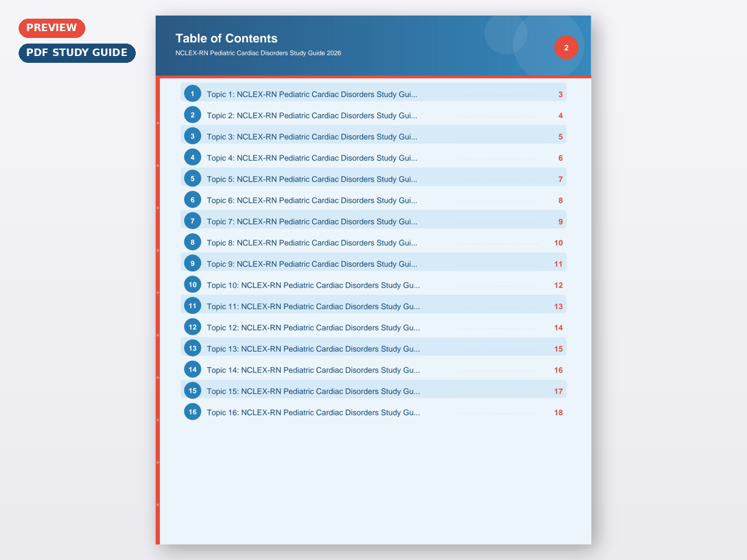Click the numbered circle 4 icon
The height and width of the screenshot is (560, 747).
click(x=192, y=157)
